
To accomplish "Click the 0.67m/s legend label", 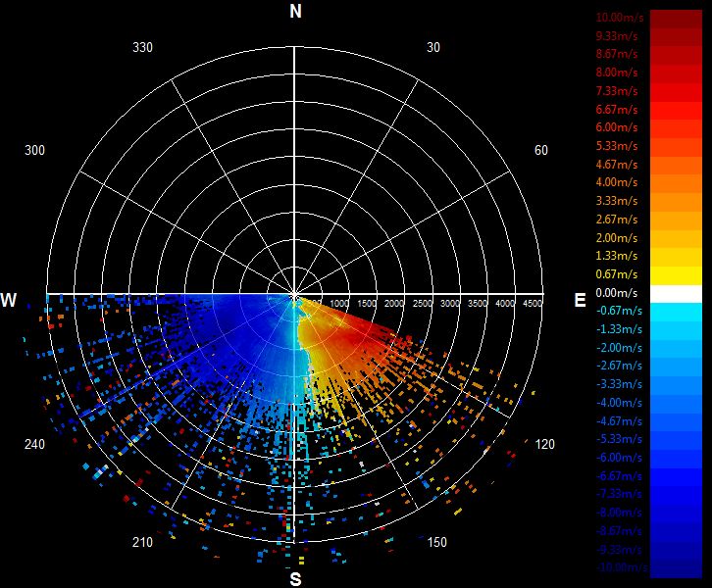I will point(617,274).
